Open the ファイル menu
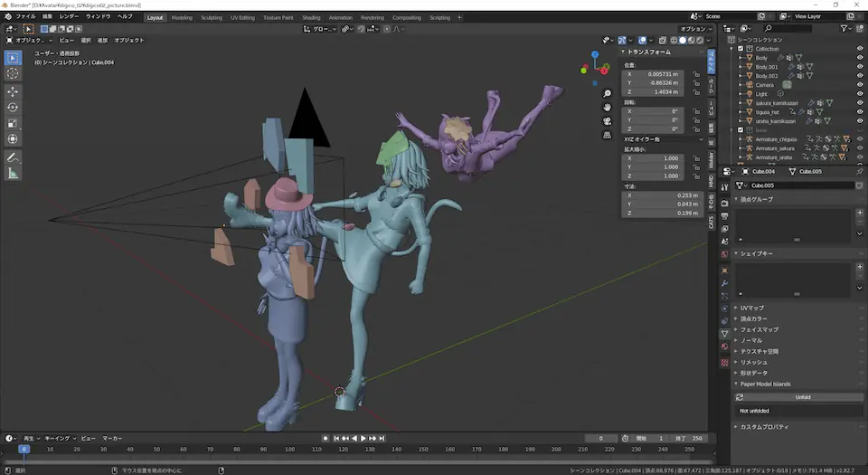The width and height of the screenshot is (868, 475). (26, 16)
